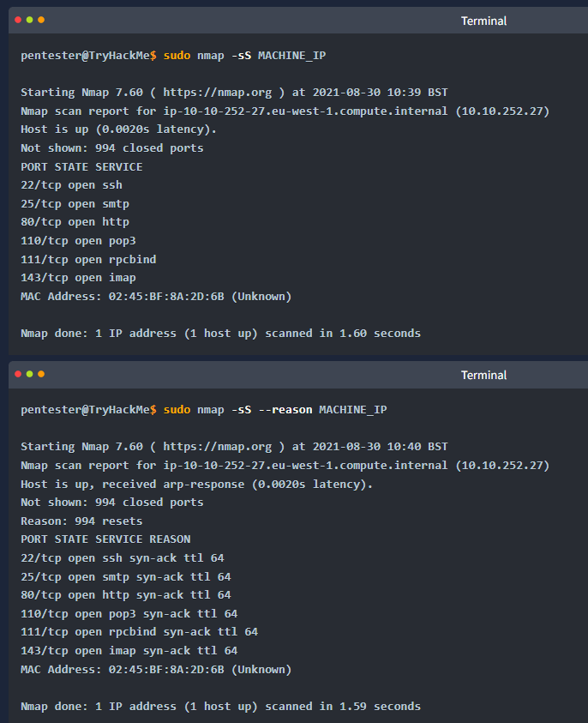The height and width of the screenshot is (723, 588).
Task: Click 'scanned in 1.59 seconds' line
Action: pyautogui.click(x=221, y=707)
